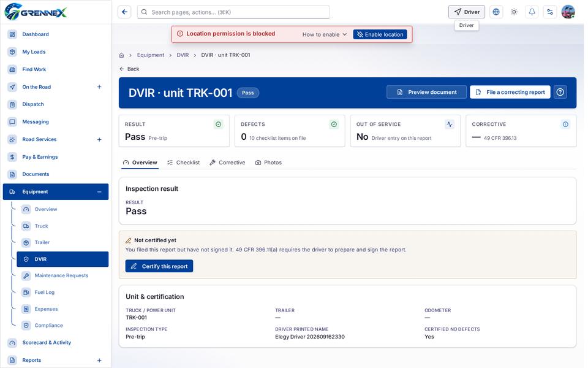Click the Corrective card info icon
This screenshot has width=588, height=368.
(565, 125)
